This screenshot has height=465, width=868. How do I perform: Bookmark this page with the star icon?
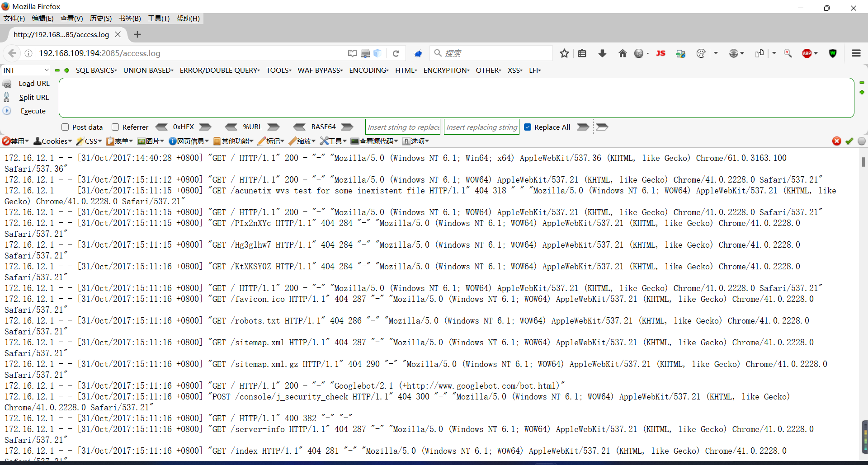pos(564,53)
